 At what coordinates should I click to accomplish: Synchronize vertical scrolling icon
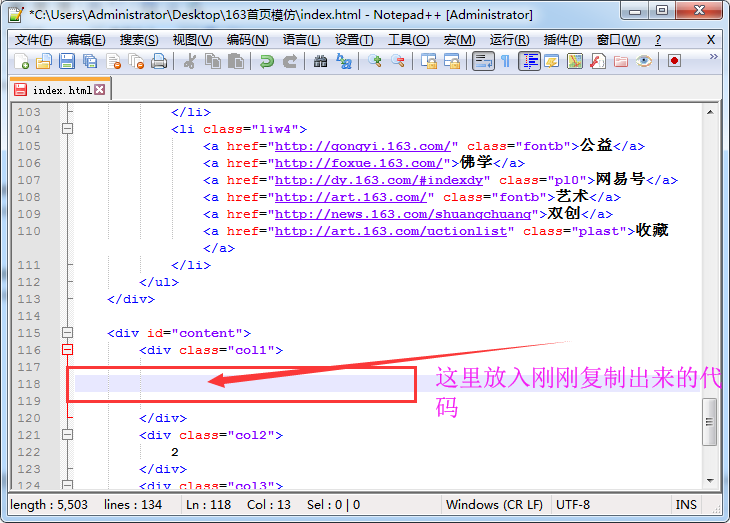tap(428, 61)
